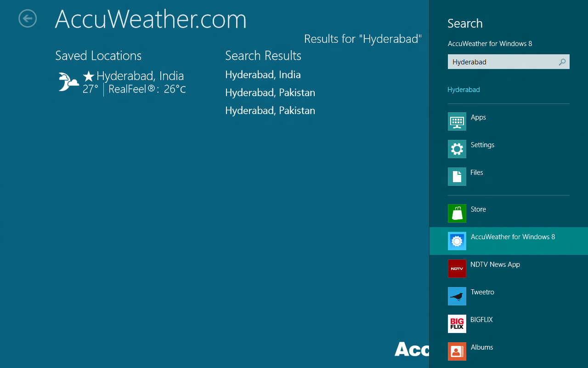Search within the Apps scope
Image resolution: width=588 pixels, height=368 pixels.
pos(478,117)
